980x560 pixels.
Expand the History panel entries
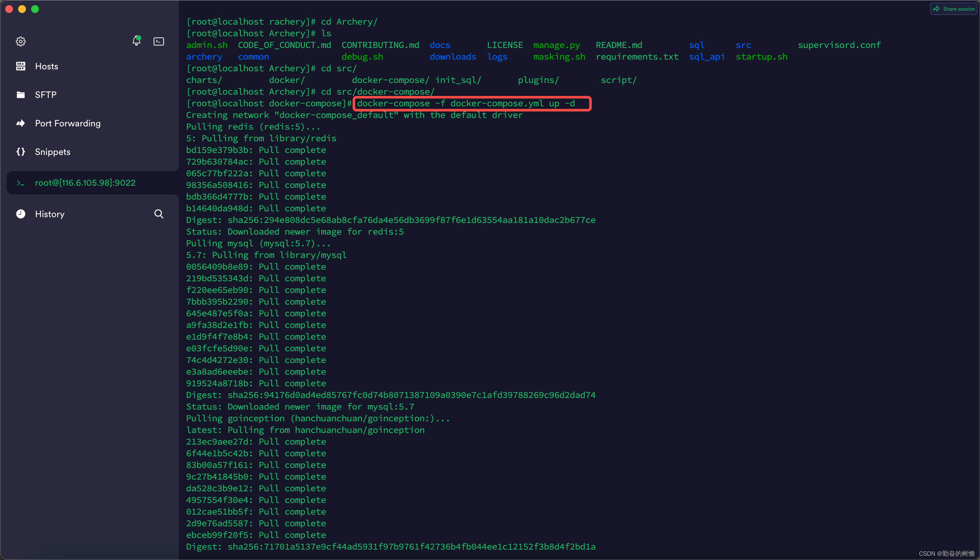pos(49,213)
